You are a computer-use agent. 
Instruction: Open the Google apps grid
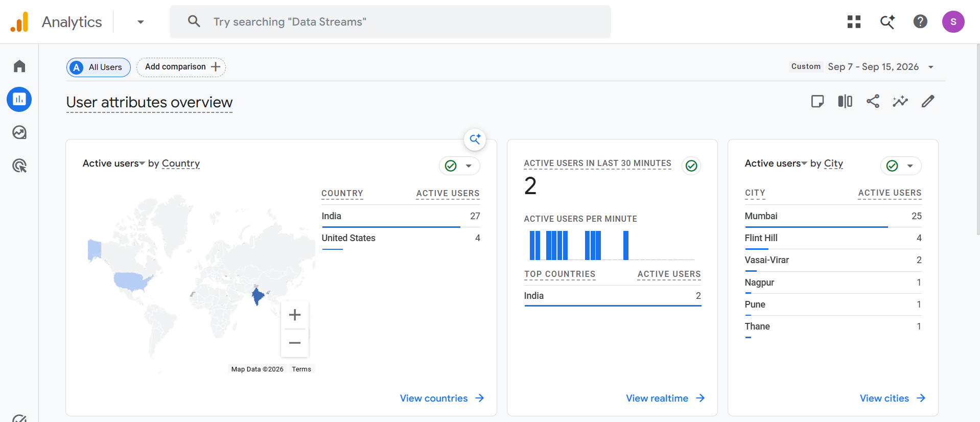(x=854, y=21)
